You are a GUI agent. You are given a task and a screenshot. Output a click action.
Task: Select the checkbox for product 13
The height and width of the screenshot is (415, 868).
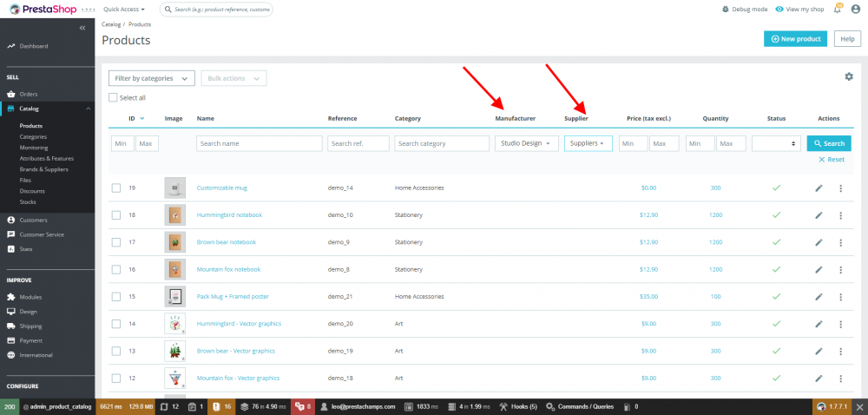116,351
